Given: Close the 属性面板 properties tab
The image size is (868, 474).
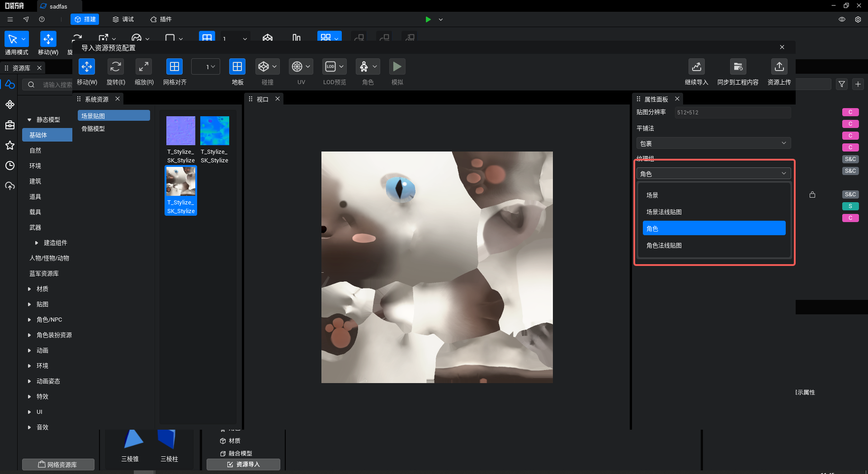Looking at the screenshot, I should (x=677, y=99).
